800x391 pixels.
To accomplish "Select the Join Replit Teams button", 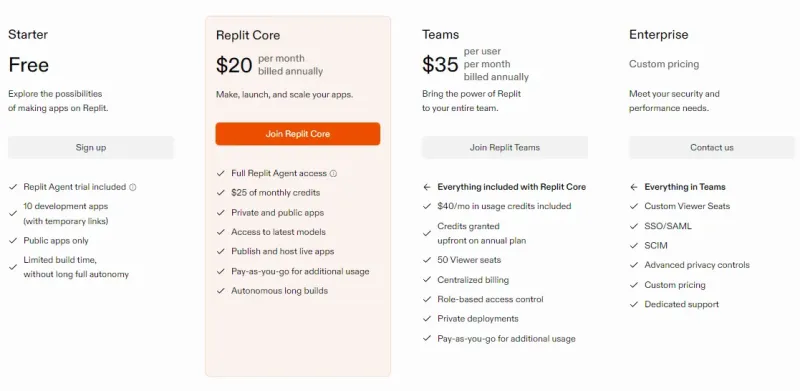I will [505, 148].
